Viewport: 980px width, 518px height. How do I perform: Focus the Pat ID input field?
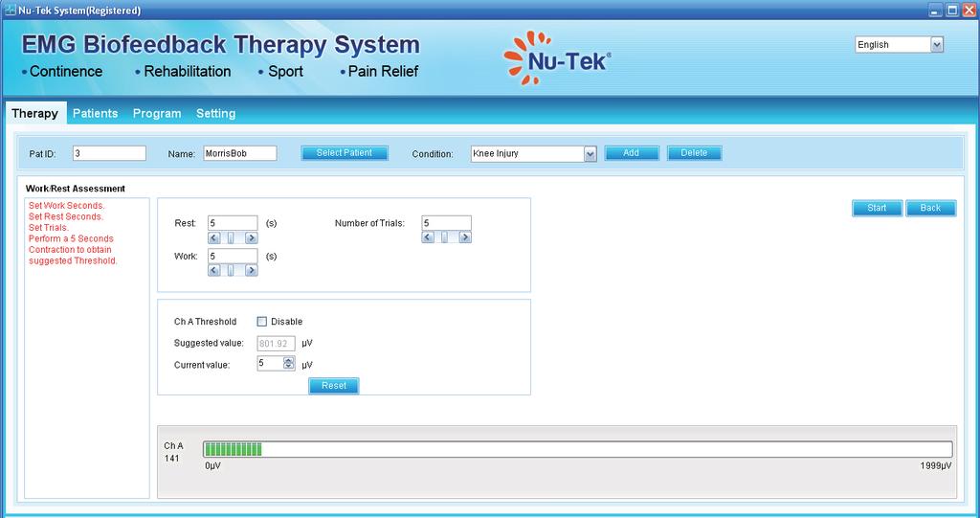pyautogui.click(x=109, y=153)
